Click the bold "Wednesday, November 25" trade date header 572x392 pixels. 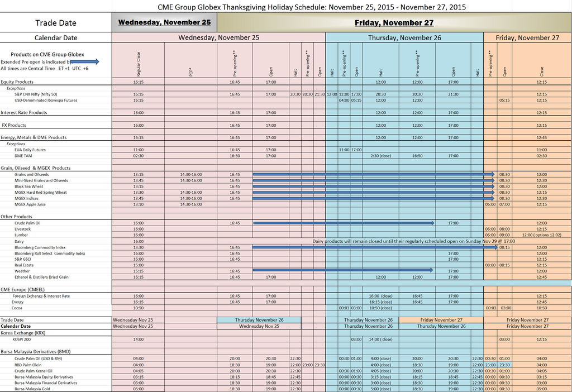pyautogui.click(x=165, y=22)
